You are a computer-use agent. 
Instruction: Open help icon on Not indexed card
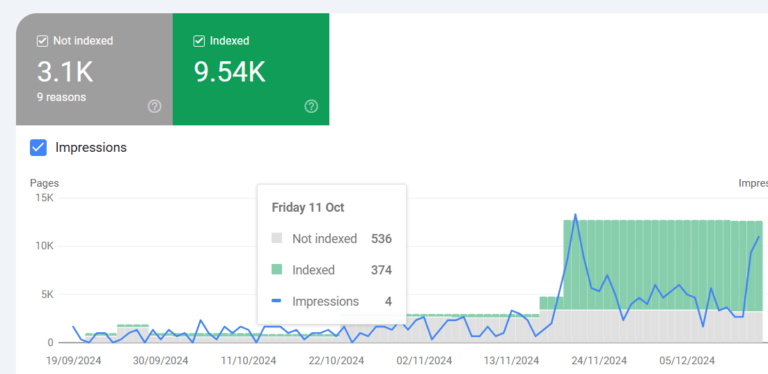[x=155, y=106]
